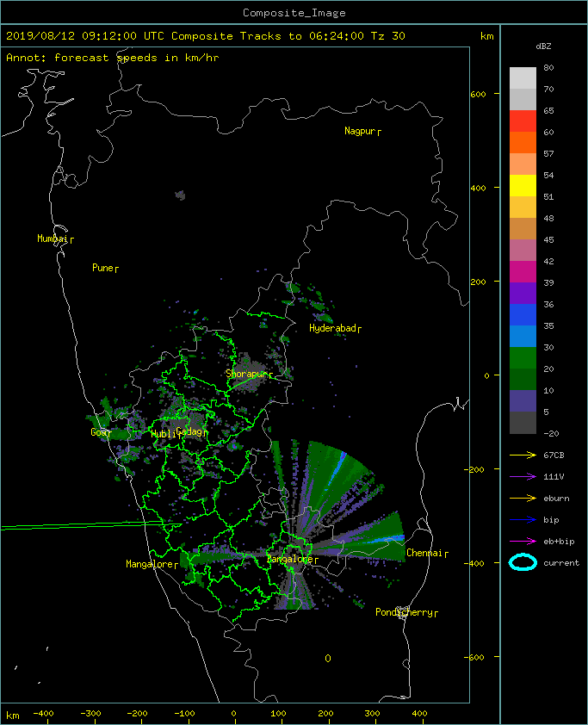588x725 pixels.
Task: Click the Gadag label on map
Action: pos(191,432)
